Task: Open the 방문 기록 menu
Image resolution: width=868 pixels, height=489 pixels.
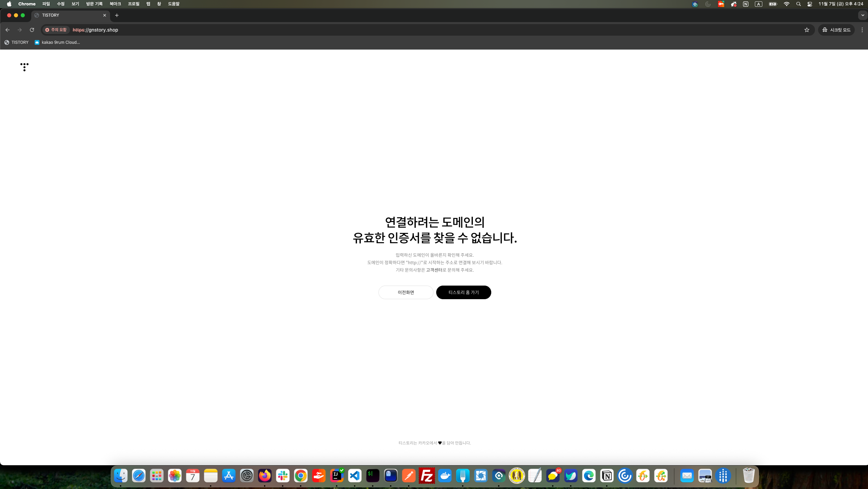Action: point(94,4)
